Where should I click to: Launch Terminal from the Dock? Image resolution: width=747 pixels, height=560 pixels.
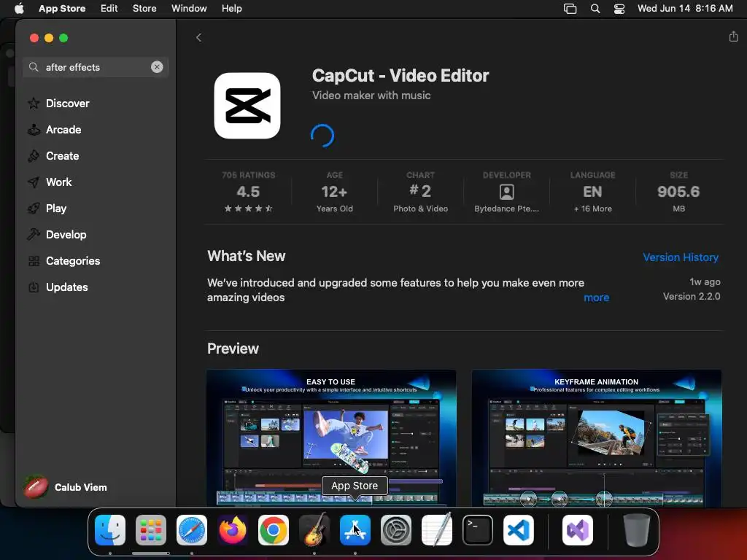(x=478, y=530)
